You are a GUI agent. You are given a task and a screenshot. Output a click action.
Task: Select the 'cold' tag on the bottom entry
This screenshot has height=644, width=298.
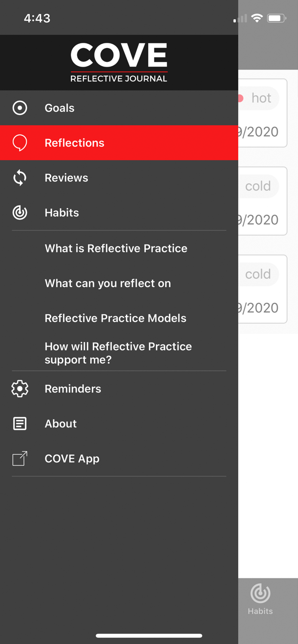click(x=258, y=274)
